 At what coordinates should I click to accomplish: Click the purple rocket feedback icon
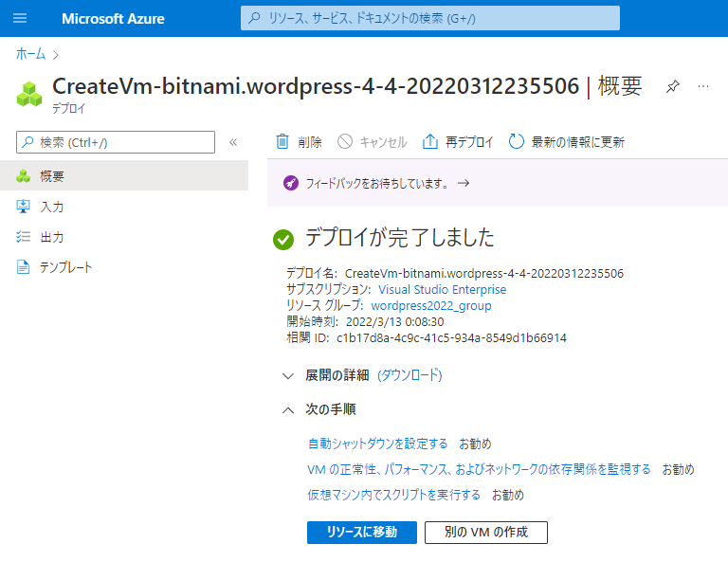pyautogui.click(x=291, y=183)
